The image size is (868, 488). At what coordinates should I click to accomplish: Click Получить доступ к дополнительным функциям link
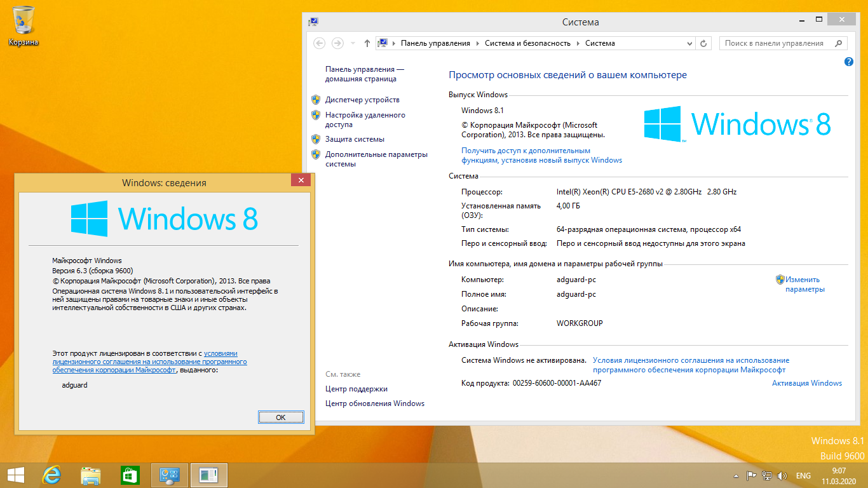tap(541, 156)
